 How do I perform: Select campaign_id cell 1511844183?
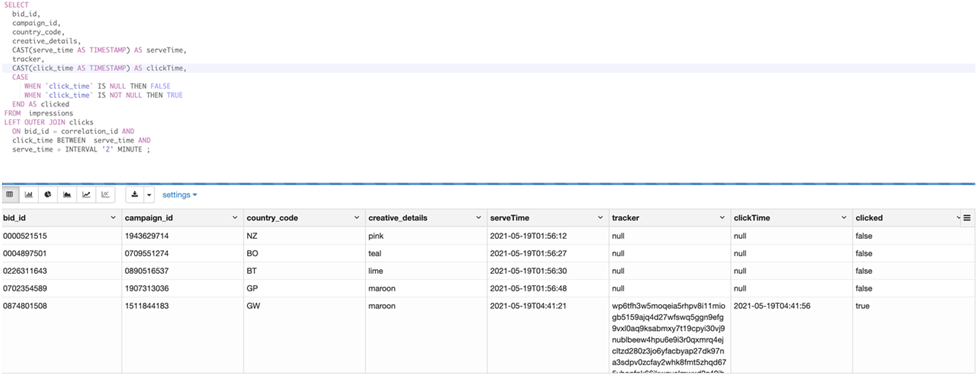(x=182, y=336)
